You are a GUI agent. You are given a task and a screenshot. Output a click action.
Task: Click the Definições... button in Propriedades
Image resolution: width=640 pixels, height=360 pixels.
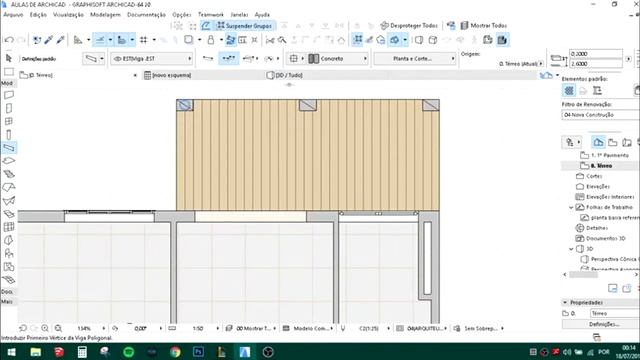pyautogui.click(x=603, y=324)
